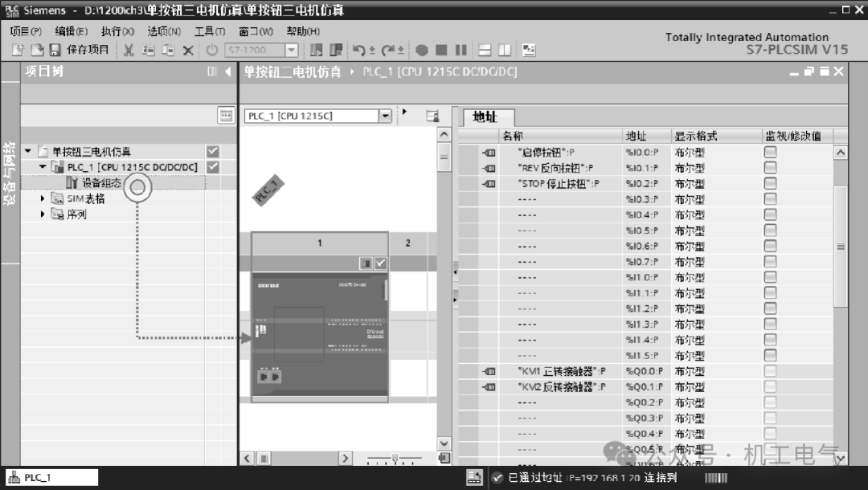The image size is (868, 490).
Task: Click the paste icon in toolbar
Action: [x=168, y=50]
